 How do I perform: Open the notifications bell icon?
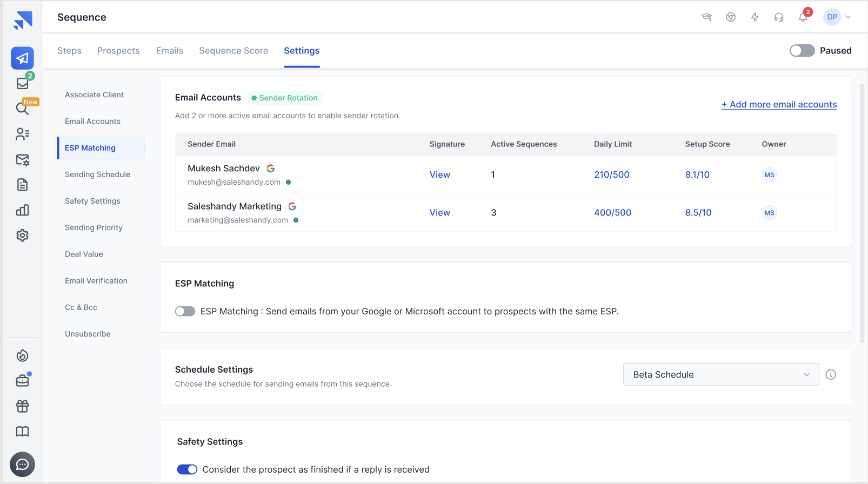pos(803,17)
